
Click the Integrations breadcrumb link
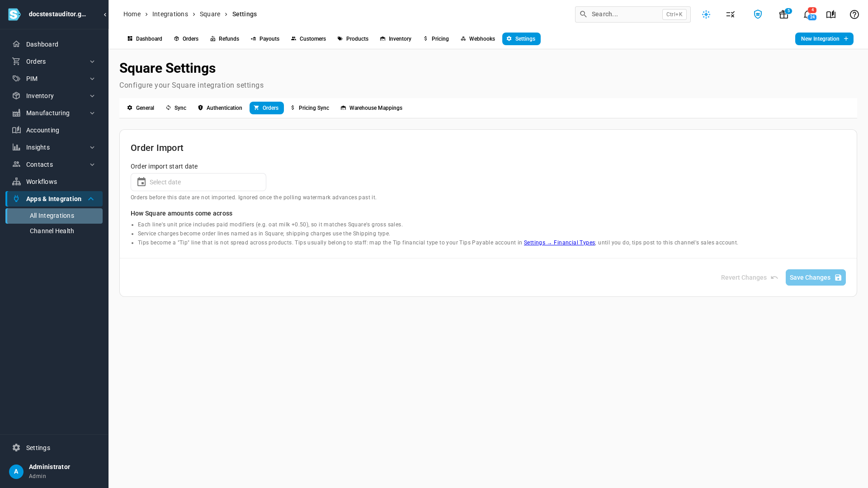click(170, 14)
